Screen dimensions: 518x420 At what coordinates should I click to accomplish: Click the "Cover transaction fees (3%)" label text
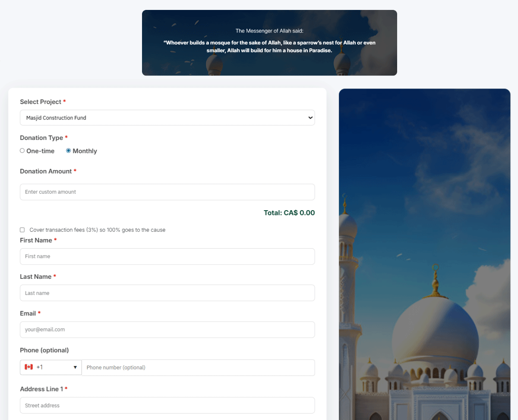(97, 230)
